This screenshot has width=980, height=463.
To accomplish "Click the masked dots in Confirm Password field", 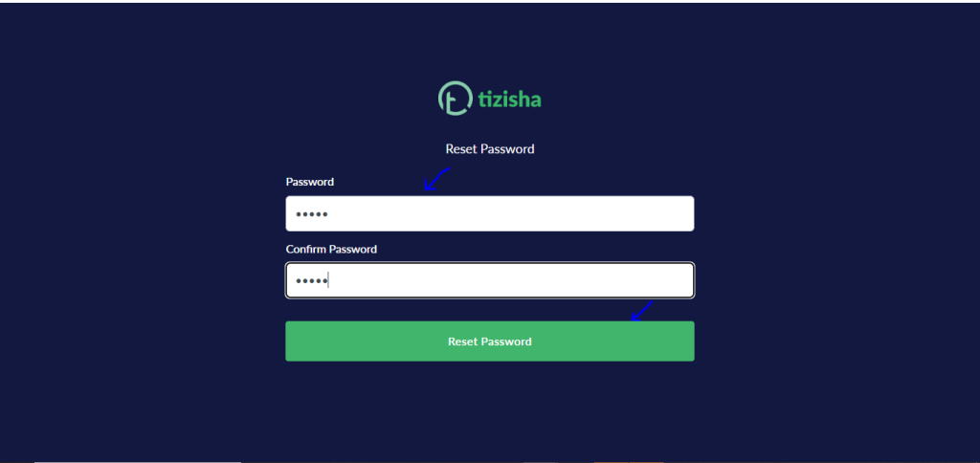I will coord(311,281).
